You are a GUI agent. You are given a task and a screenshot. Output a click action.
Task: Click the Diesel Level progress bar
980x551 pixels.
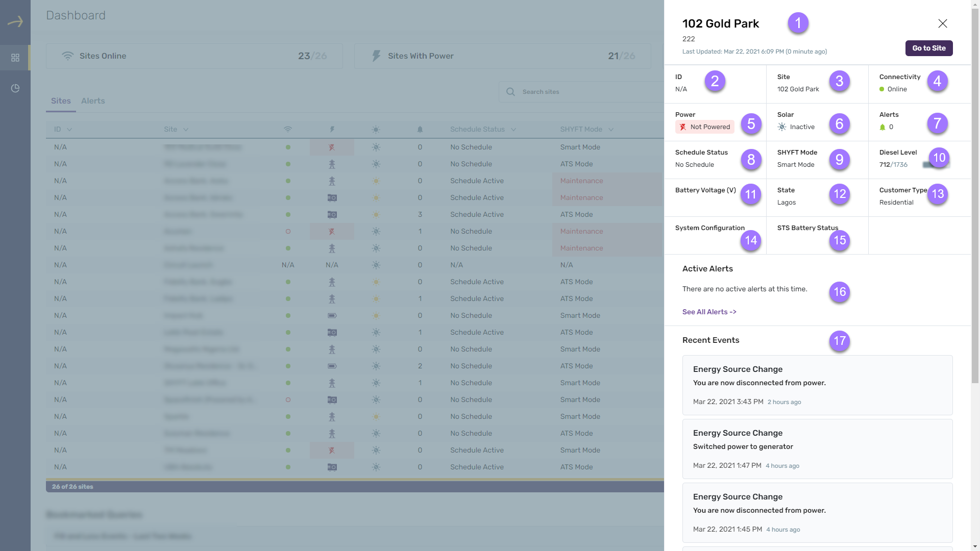[x=936, y=165]
